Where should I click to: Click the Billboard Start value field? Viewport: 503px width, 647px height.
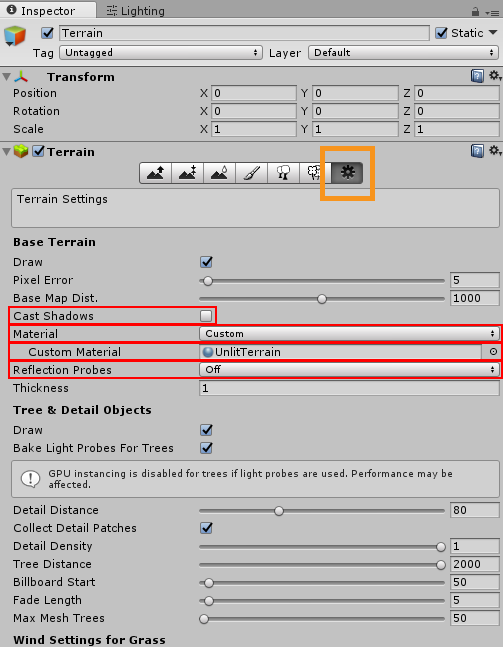tap(475, 582)
